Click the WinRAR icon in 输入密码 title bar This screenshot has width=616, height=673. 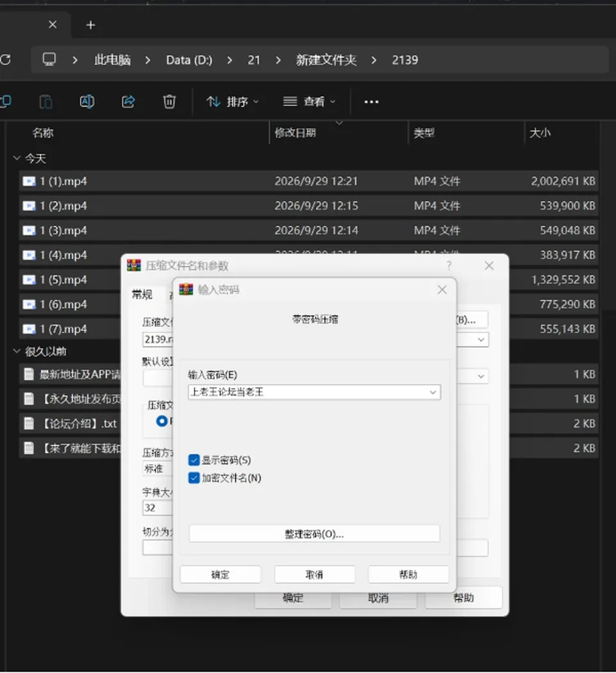(x=186, y=290)
